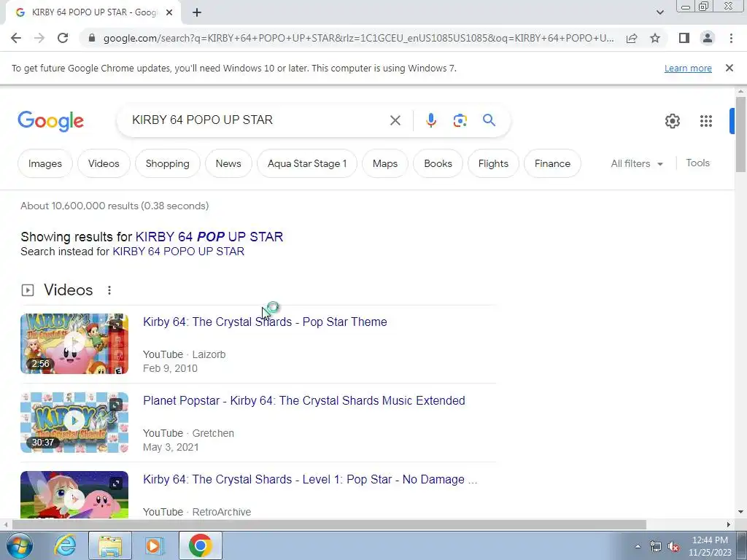Start voice search with the microphone icon
Screen dimensions: 747x560
click(x=430, y=120)
